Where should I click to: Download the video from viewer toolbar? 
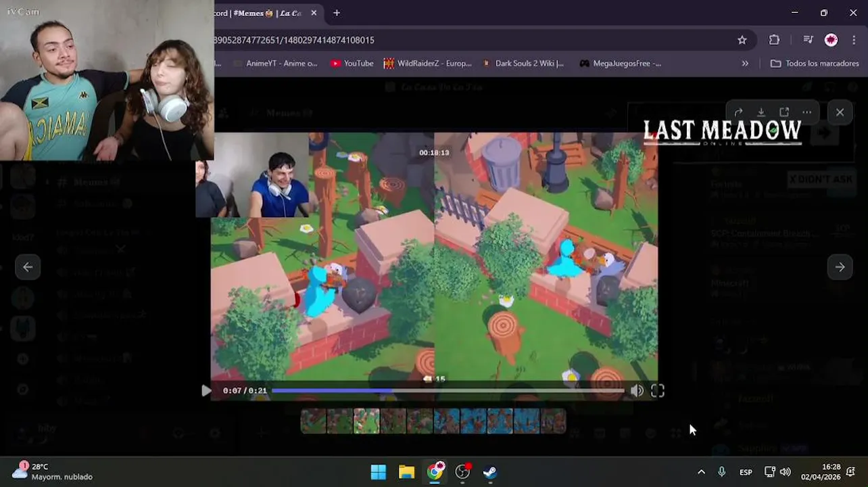[x=761, y=112]
